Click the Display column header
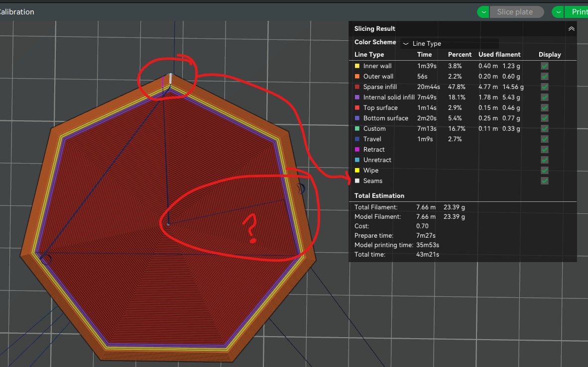This screenshot has width=588, height=367. (x=550, y=55)
